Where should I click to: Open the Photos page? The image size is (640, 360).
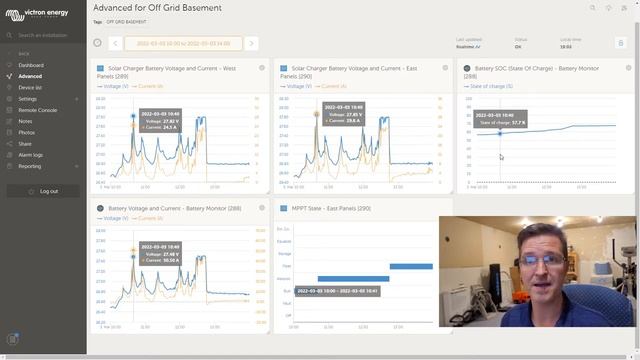[27, 133]
